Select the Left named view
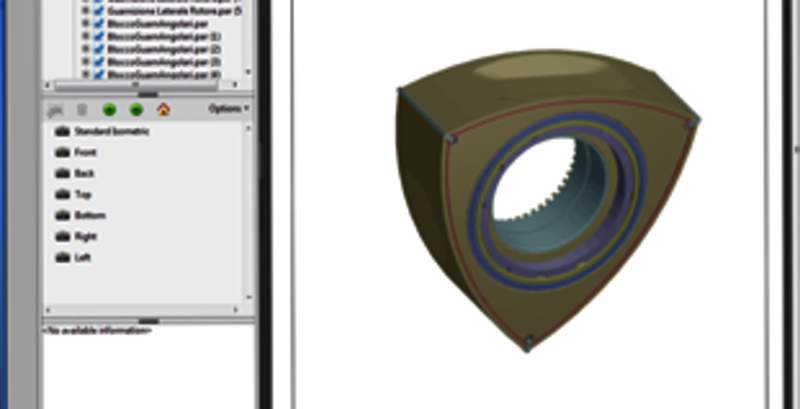Screen dimensions: 800x409 [83, 257]
